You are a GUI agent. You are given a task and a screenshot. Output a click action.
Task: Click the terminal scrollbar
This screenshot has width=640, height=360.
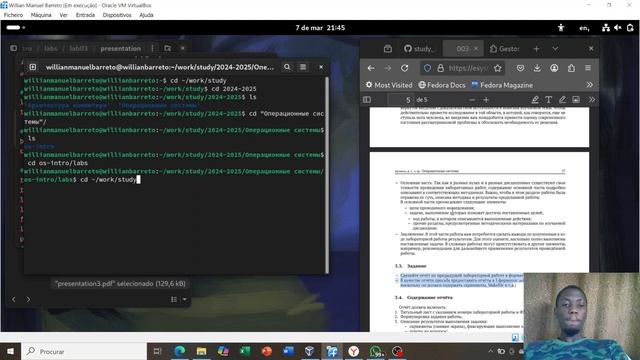coord(327,175)
